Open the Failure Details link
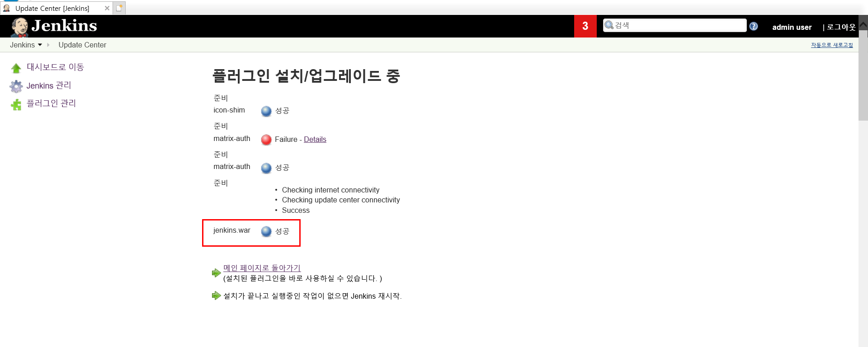This screenshot has width=868, height=347. pos(315,139)
